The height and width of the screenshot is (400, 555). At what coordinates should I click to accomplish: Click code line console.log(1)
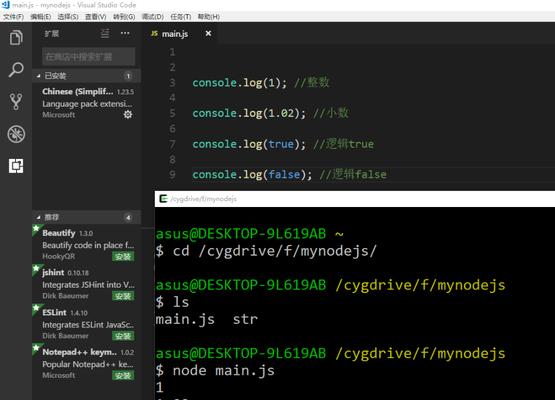pos(261,83)
